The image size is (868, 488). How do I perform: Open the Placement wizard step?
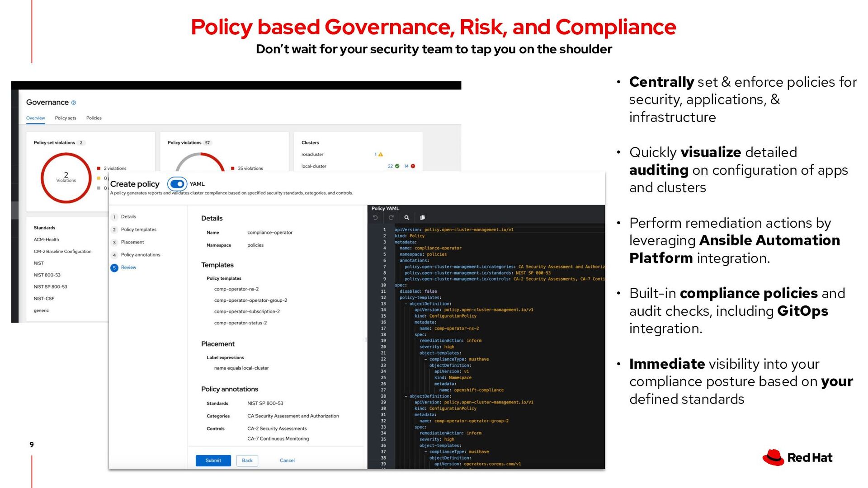132,242
